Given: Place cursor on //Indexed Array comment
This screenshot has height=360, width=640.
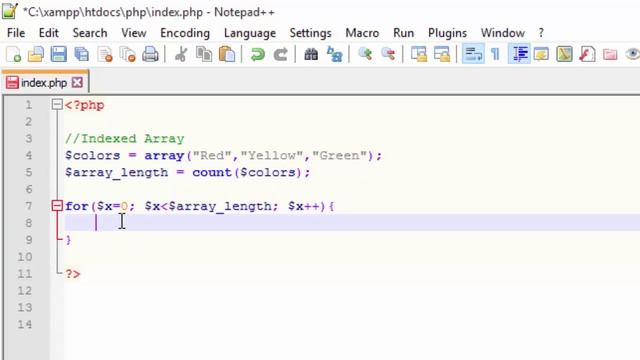Looking at the screenshot, I should pyautogui.click(x=124, y=139).
